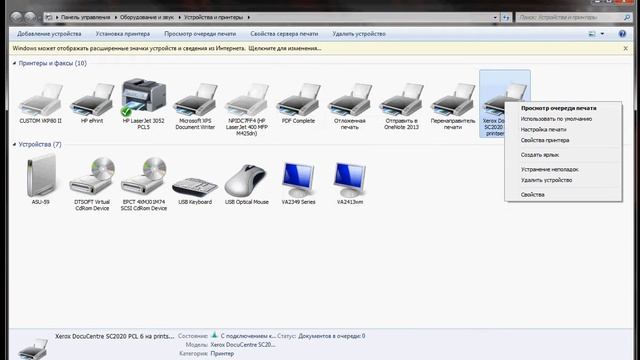Open the address bar history dropdown

pos(495,18)
